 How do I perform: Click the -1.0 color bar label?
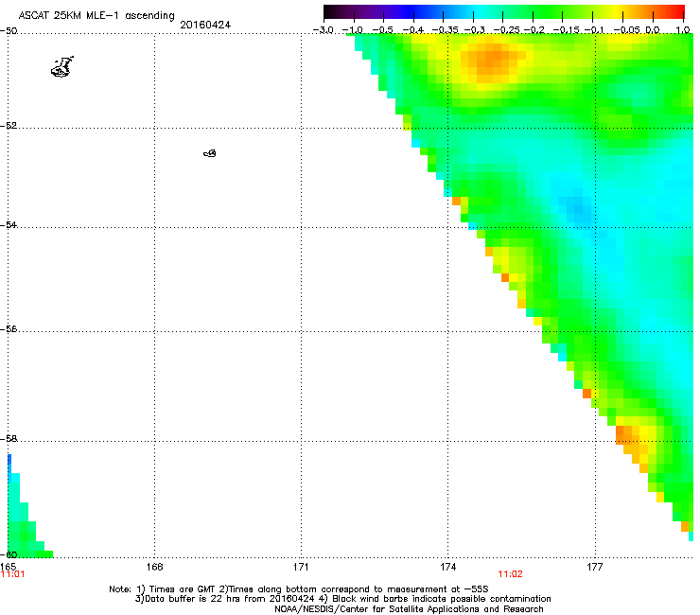coord(352,30)
